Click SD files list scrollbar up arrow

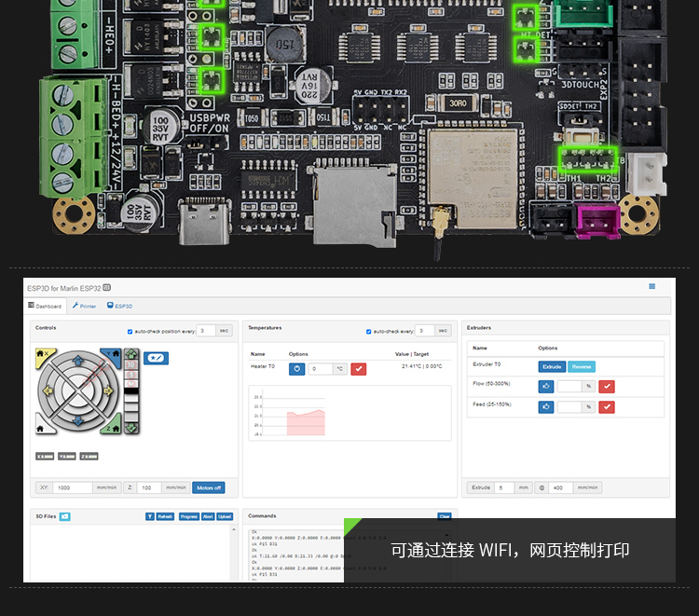coord(234,529)
